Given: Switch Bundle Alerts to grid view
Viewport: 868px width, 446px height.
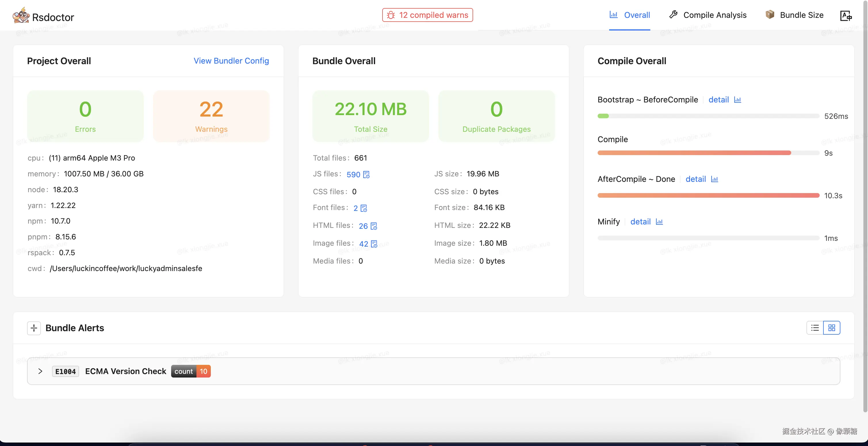Looking at the screenshot, I should click(831, 328).
